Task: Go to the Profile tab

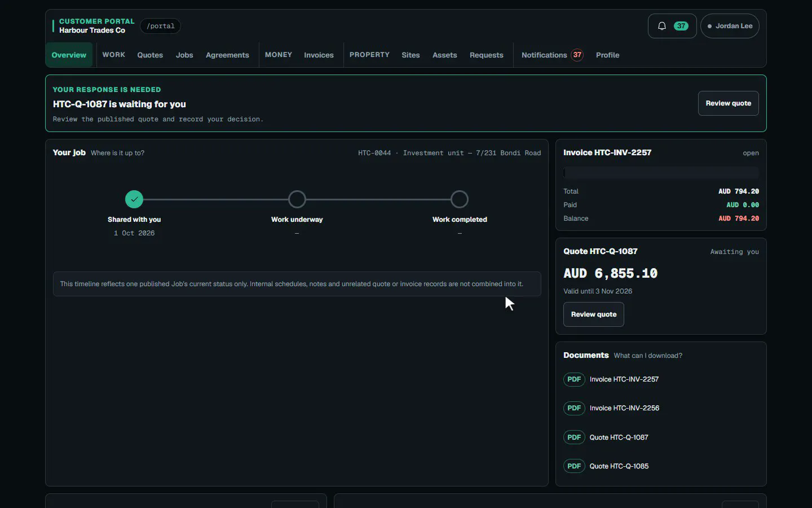Action: (608, 55)
